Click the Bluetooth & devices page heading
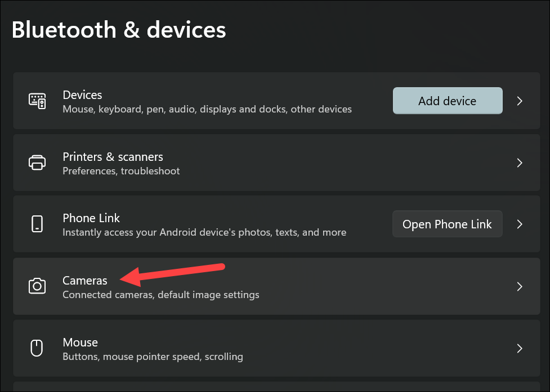550x392 pixels. pyautogui.click(x=119, y=29)
